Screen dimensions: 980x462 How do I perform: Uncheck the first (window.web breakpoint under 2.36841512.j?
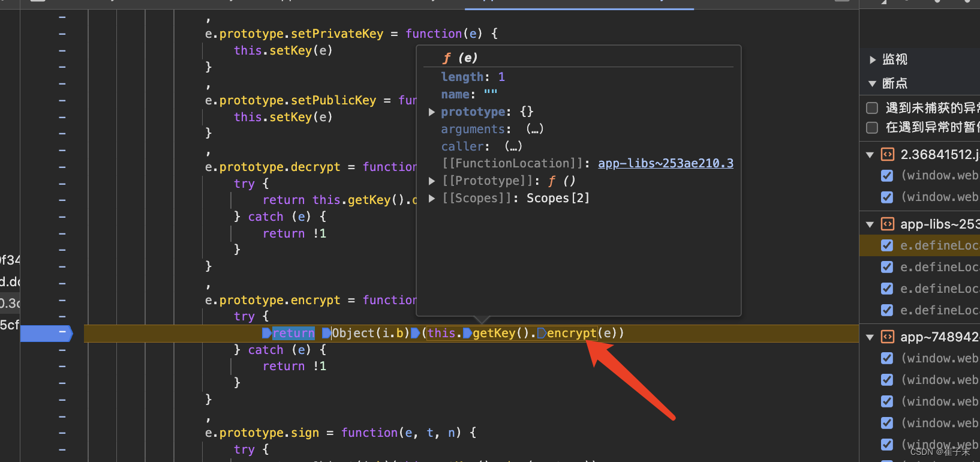[887, 176]
